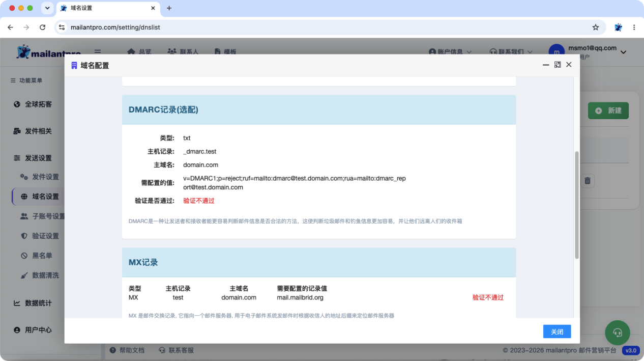Click MX row 验证不通过 status

tap(488, 297)
